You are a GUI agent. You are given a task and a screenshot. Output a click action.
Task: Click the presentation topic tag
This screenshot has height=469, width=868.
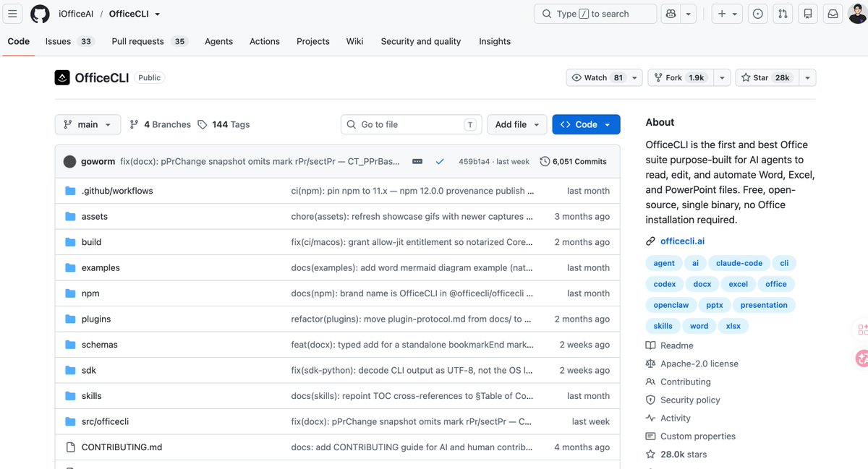click(x=764, y=305)
